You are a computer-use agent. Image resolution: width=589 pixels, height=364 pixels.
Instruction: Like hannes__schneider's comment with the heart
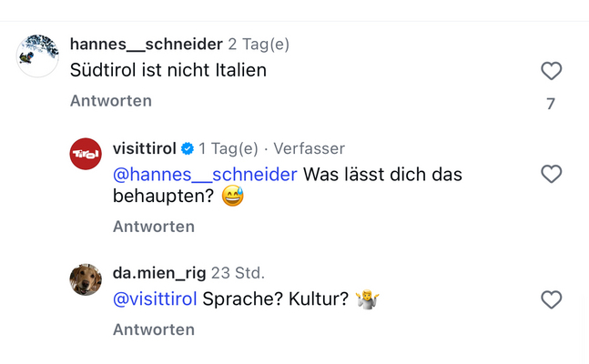[x=551, y=71]
